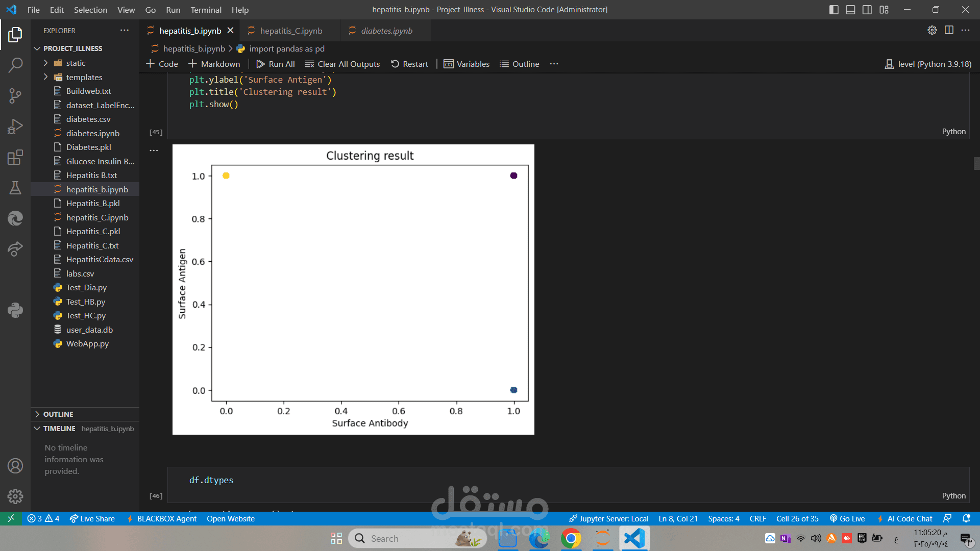The height and width of the screenshot is (551, 980).
Task: Open the Extensions view
Action: coord(15,157)
